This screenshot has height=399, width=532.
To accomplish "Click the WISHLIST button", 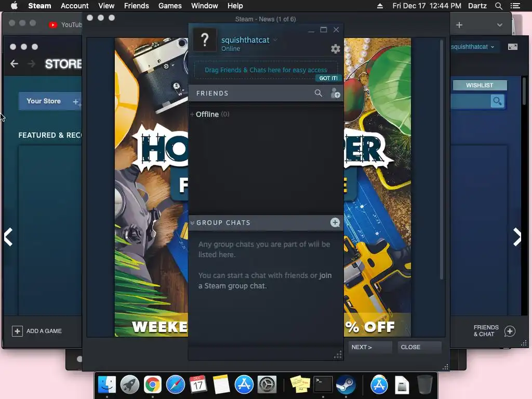I will [x=480, y=85].
